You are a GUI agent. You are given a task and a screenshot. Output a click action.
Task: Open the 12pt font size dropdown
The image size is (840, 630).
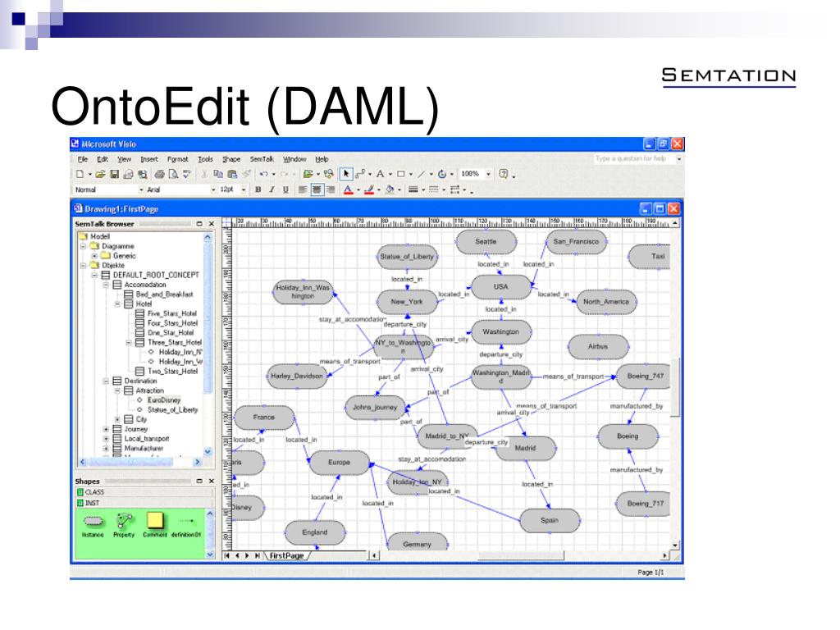click(244, 189)
